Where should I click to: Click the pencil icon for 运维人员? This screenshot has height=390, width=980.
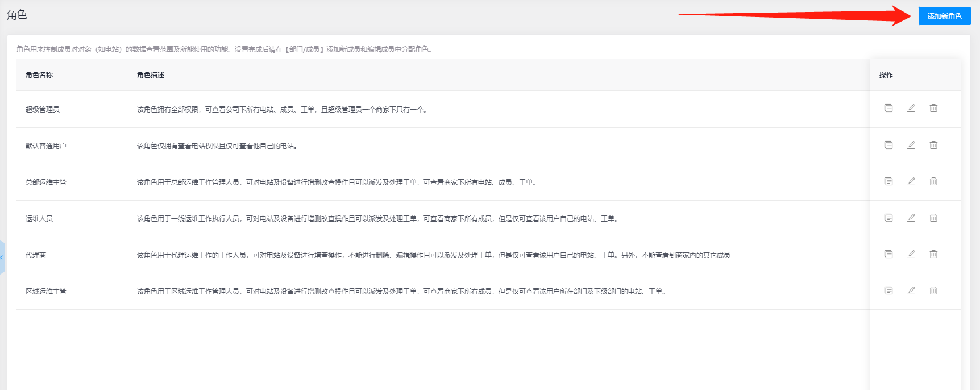click(911, 218)
